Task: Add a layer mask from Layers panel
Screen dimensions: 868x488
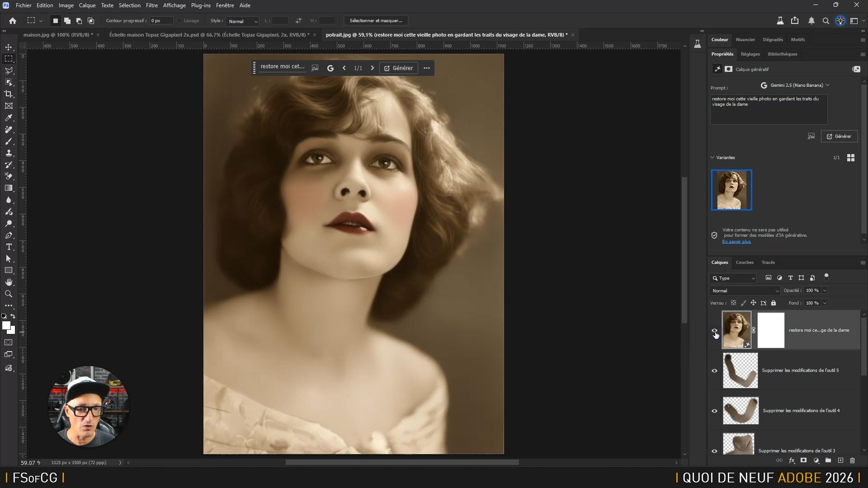Action: tap(803, 460)
